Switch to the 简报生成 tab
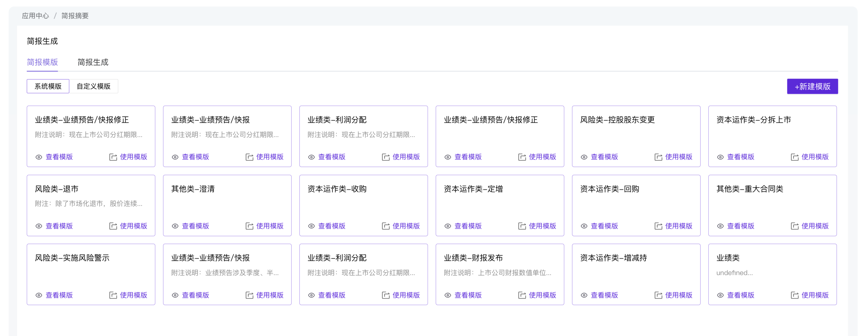 93,62
